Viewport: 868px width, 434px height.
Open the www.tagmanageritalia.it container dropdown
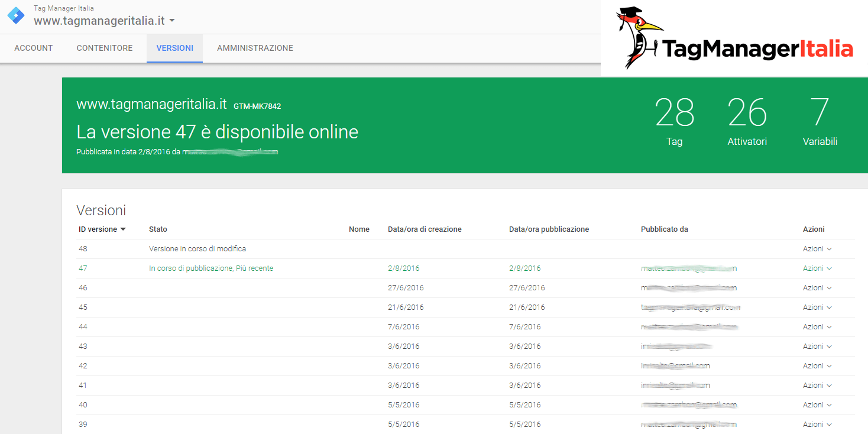coord(104,21)
